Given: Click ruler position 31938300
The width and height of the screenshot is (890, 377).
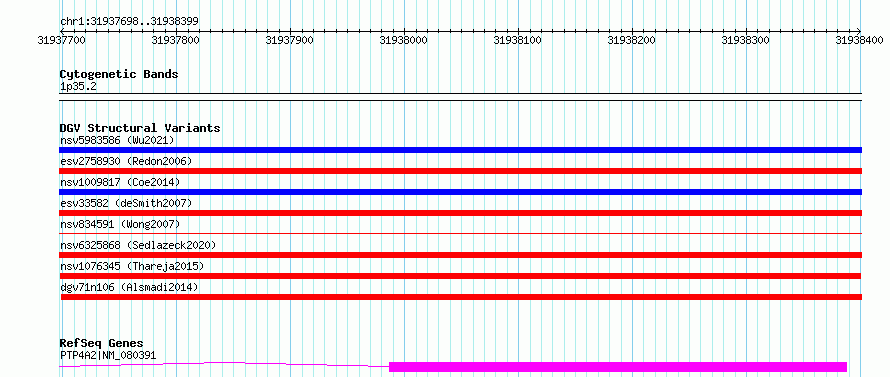Looking at the screenshot, I should coord(745,40).
